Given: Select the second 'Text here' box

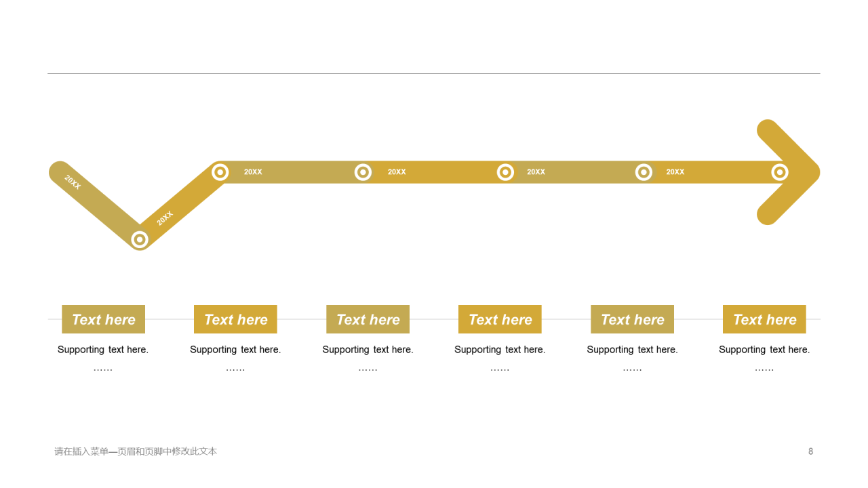Looking at the screenshot, I should (x=235, y=319).
